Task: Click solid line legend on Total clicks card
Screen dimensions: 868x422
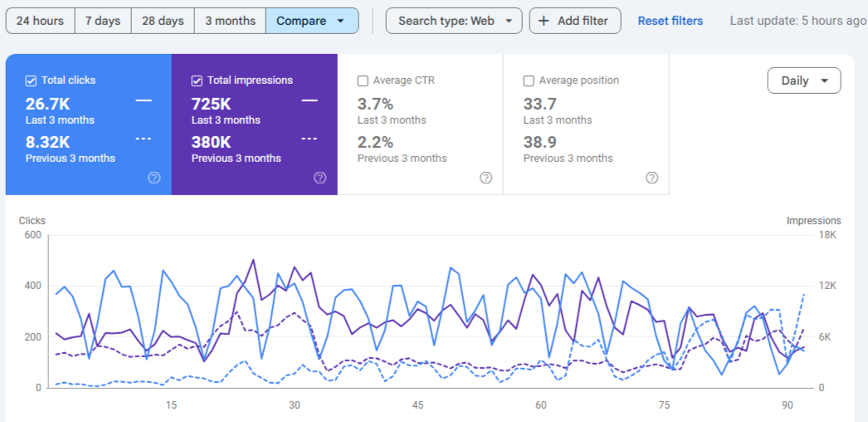Action: [144, 101]
